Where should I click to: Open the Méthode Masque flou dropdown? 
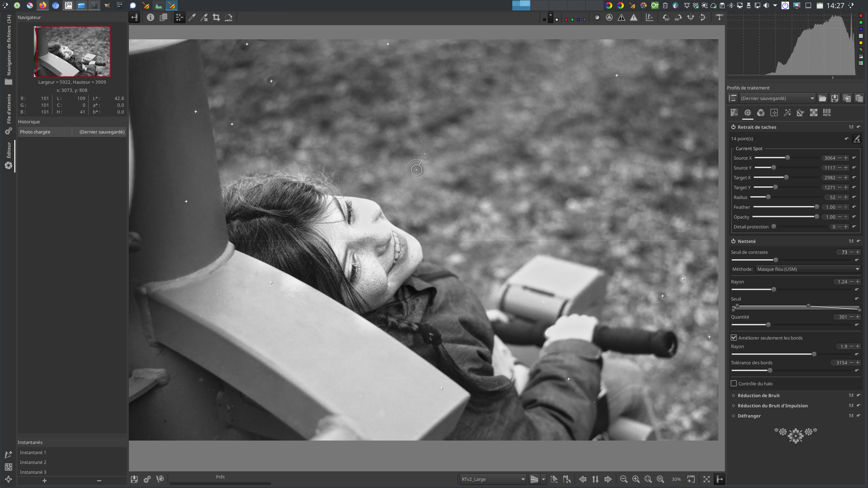tap(808, 269)
